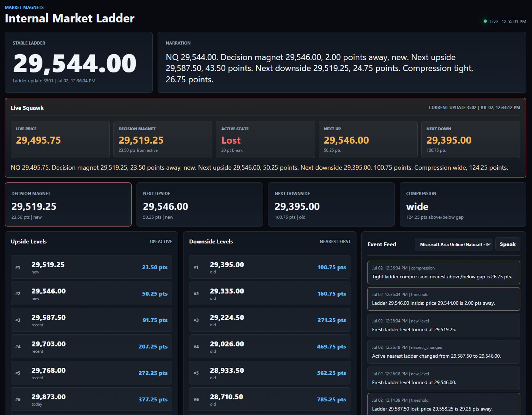Open the Next Downside summary card
The image size is (532, 415).
coord(331,204)
